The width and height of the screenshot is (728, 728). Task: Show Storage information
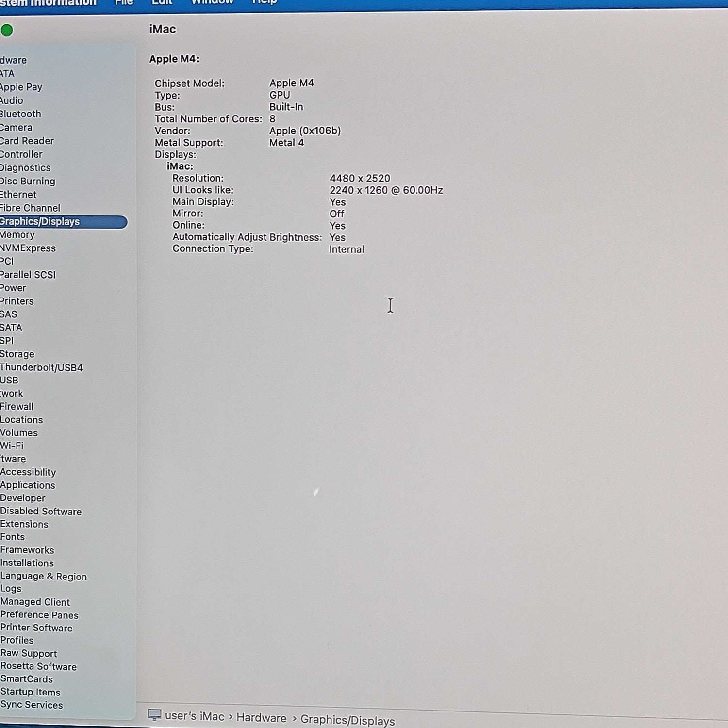point(17,354)
